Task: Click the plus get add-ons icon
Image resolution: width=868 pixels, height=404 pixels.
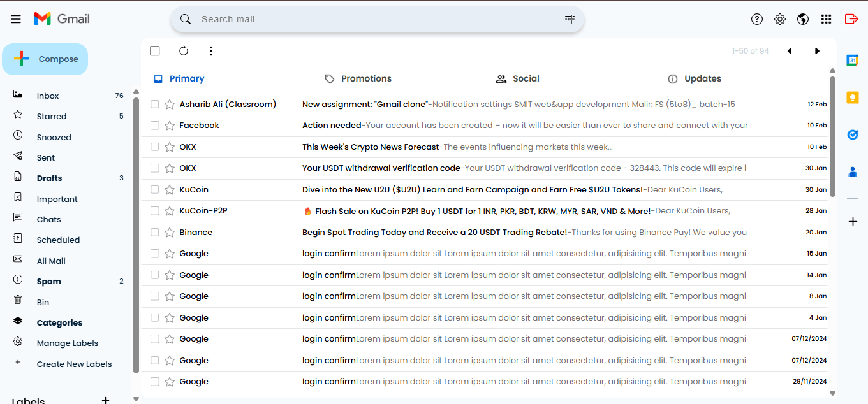Action: pos(853,222)
